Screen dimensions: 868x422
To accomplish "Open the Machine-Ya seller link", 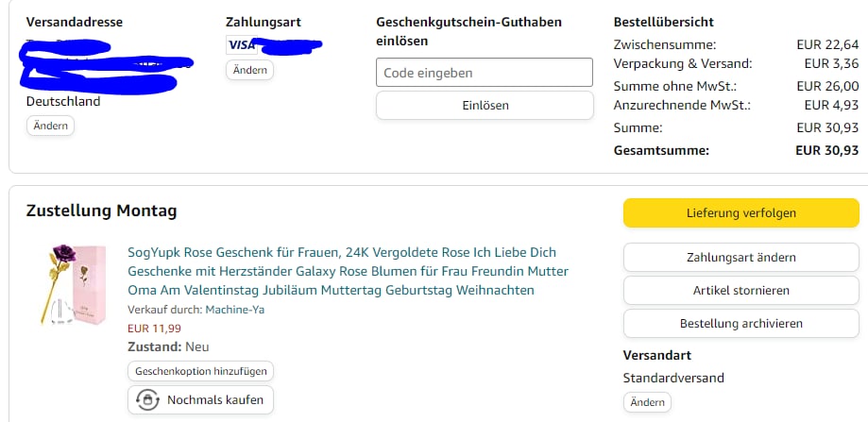I will [x=235, y=310].
